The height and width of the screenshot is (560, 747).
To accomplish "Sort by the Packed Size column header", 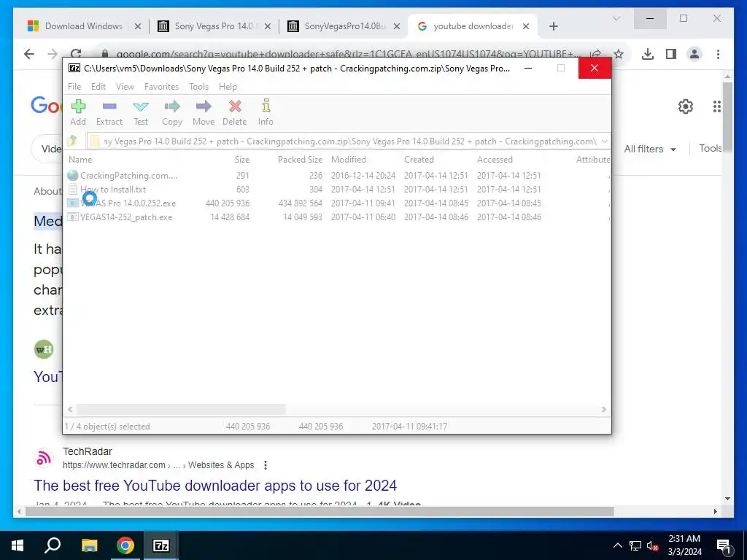I will pos(300,160).
